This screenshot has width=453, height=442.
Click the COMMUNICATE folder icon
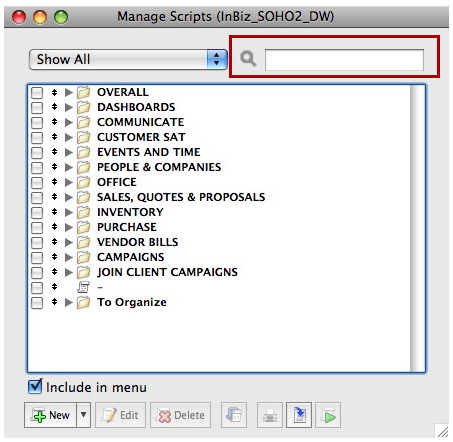pos(83,122)
